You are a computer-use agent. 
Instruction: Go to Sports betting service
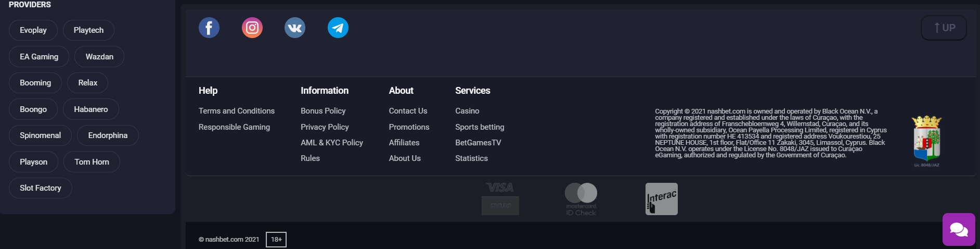pyautogui.click(x=480, y=127)
